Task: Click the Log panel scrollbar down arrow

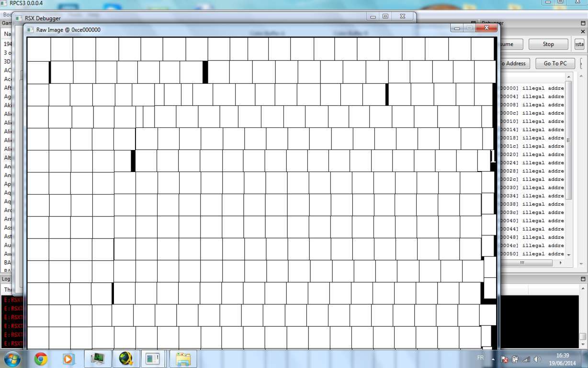Action: [583, 344]
